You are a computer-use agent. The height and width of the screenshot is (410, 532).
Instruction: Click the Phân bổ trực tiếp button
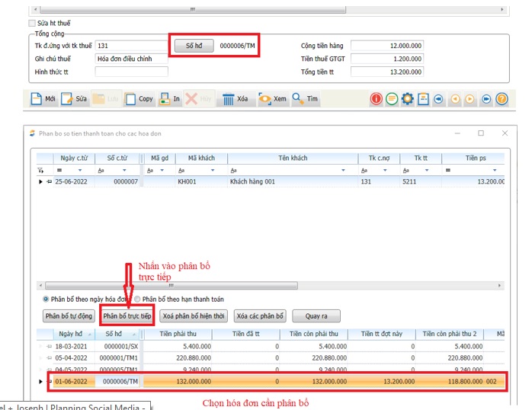[127, 316]
